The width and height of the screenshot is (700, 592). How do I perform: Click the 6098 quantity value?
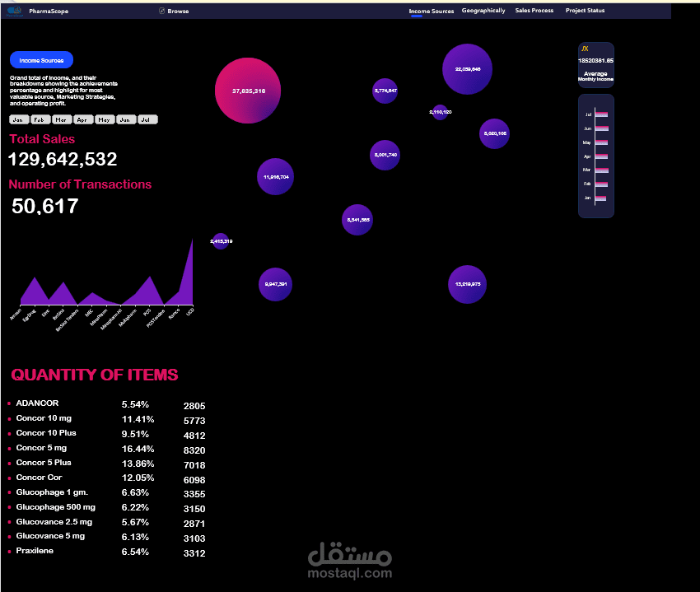[x=194, y=480]
